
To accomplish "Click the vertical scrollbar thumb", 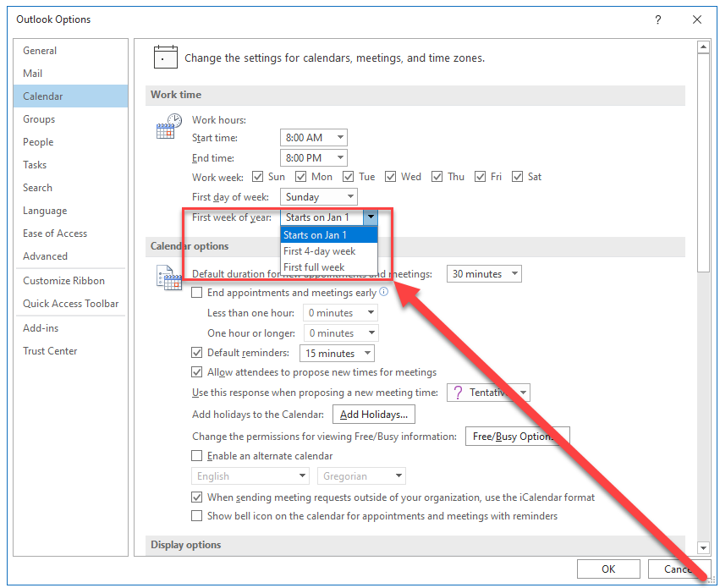I will pyautogui.click(x=703, y=163).
